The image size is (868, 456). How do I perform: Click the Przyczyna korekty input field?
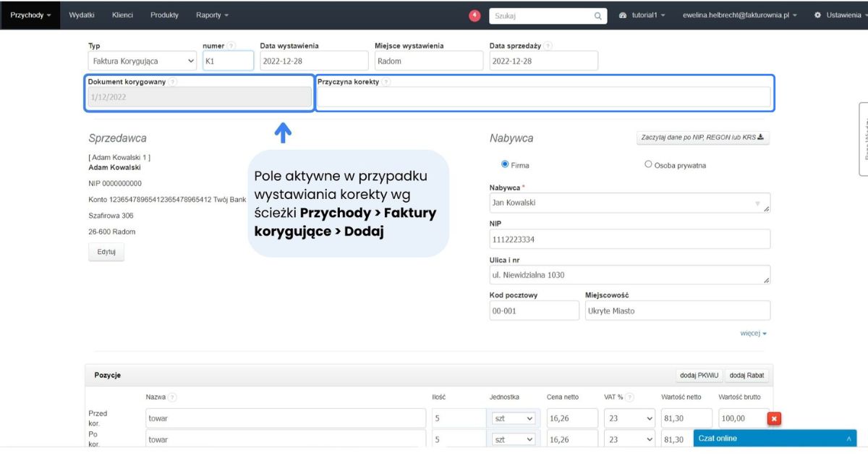(544, 97)
